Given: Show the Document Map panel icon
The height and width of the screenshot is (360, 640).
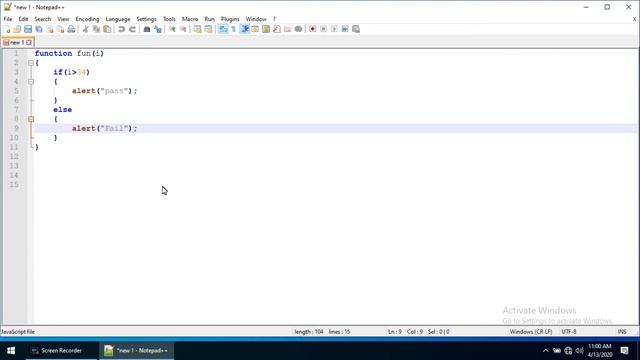Looking at the screenshot, I should (266, 29).
